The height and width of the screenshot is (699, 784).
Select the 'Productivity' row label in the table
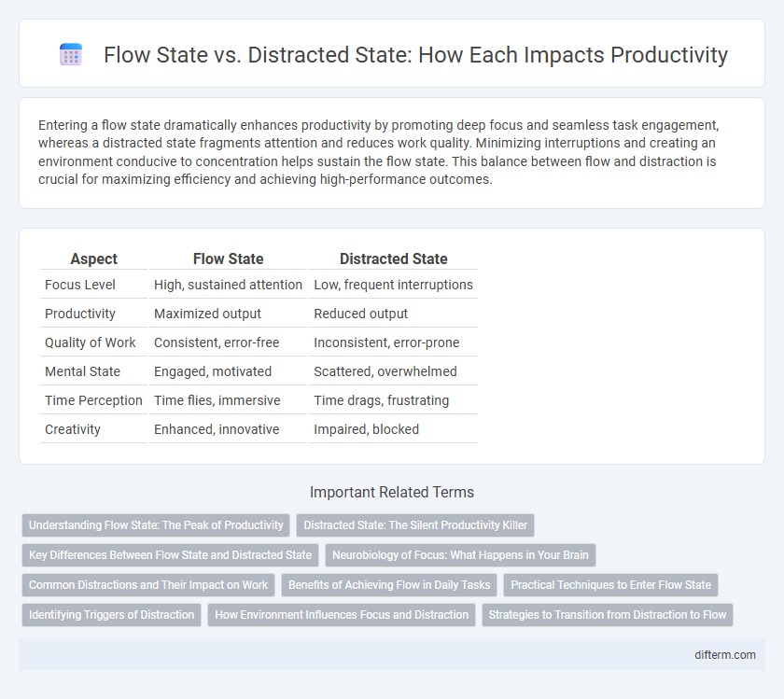(80, 314)
